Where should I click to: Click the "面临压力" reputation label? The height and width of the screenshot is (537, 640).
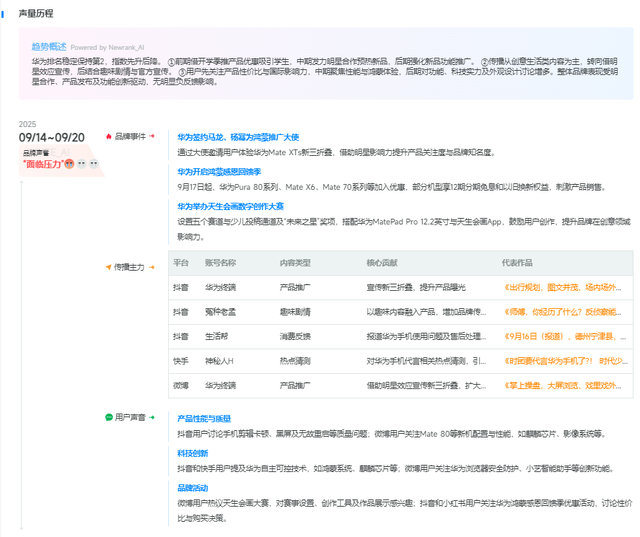(x=44, y=164)
